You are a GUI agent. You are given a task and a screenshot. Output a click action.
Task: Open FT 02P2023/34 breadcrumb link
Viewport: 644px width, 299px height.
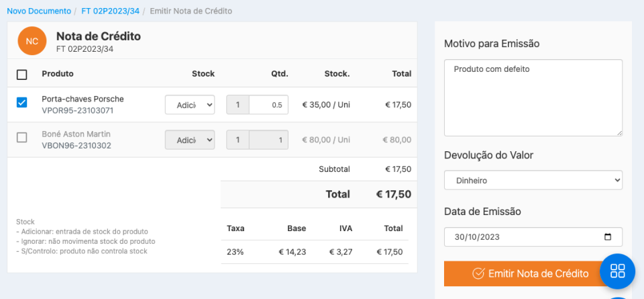click(110, 11)
